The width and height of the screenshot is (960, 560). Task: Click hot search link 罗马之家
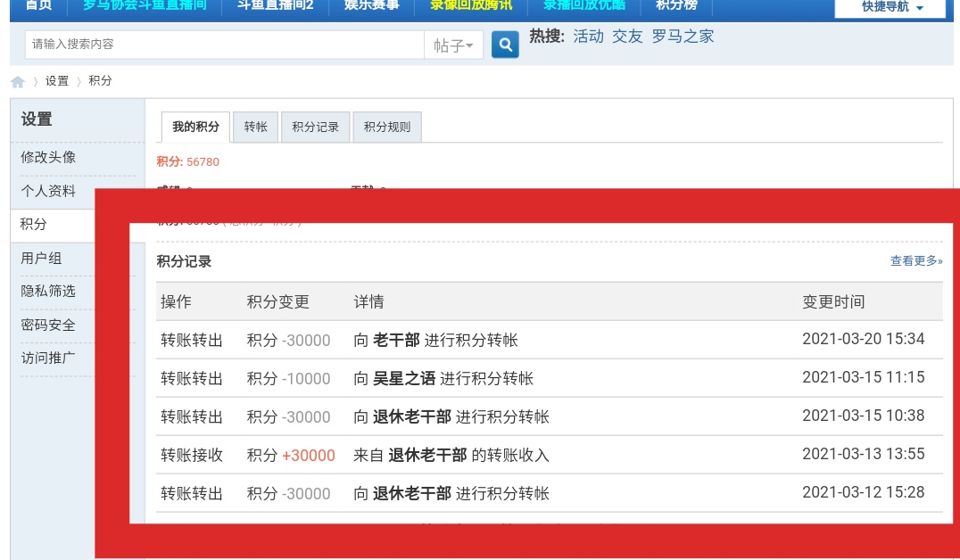(683, 37)
